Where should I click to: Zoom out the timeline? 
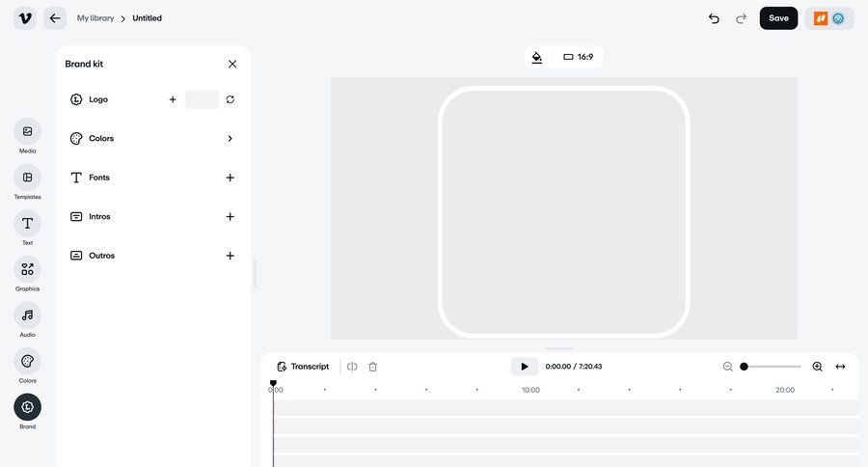pyautogui.click(x=727, y=367)
